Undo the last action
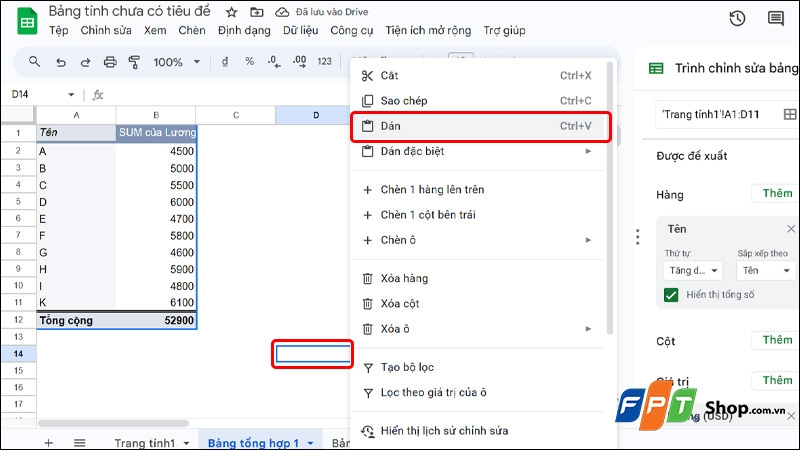800x450 pixels. coord(61,62)
